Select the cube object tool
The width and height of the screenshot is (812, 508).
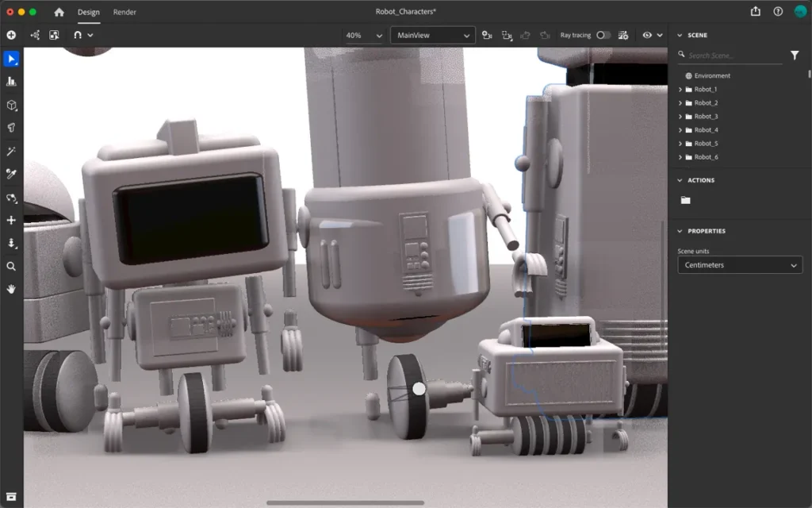(x=11, y=106)
